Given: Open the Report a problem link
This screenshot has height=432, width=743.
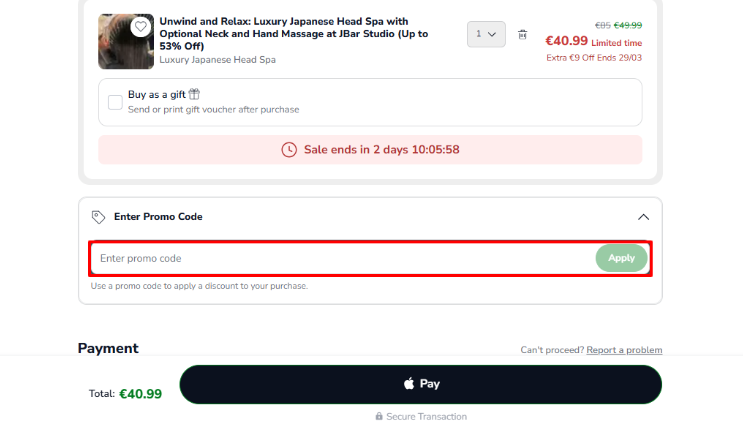Looking at the screenshot, I should tap(624, 350).
